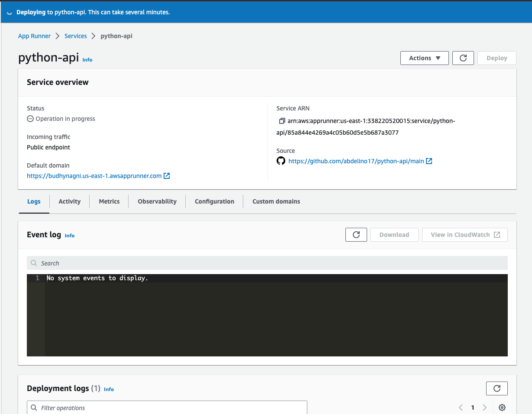532x414 pixels.
Task: Click the magnifier icon in the Event log search
Action: 34,263
